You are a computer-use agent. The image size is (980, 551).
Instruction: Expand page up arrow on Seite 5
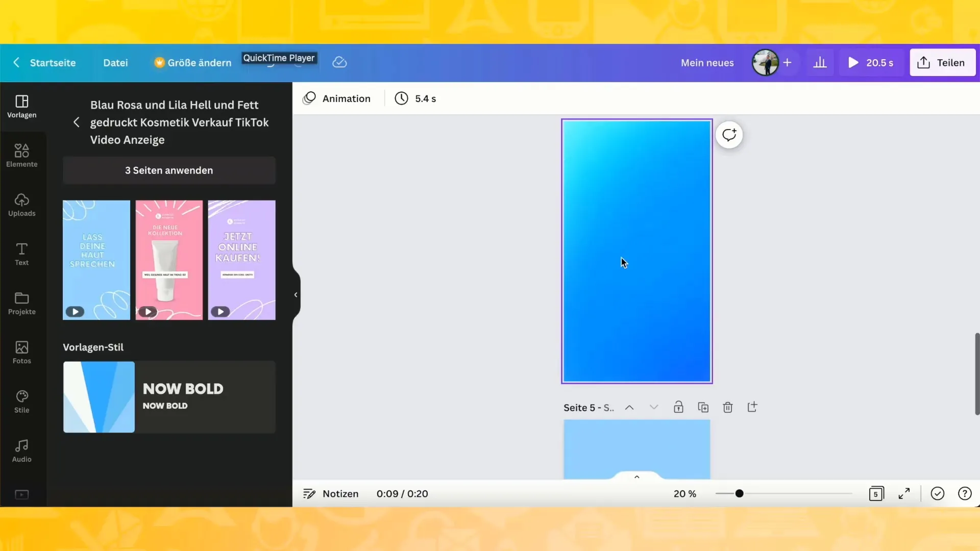[627, 407]
